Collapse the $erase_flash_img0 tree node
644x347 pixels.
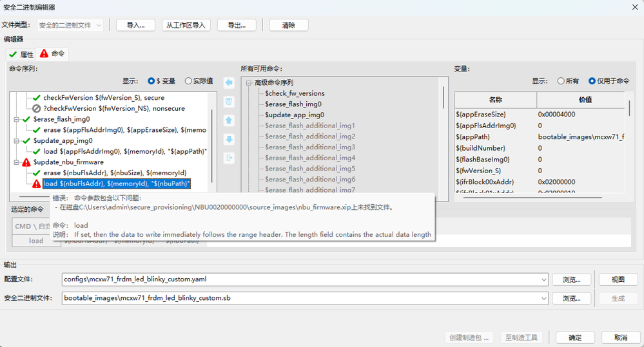pyautogui.click(x=16, y=119)
